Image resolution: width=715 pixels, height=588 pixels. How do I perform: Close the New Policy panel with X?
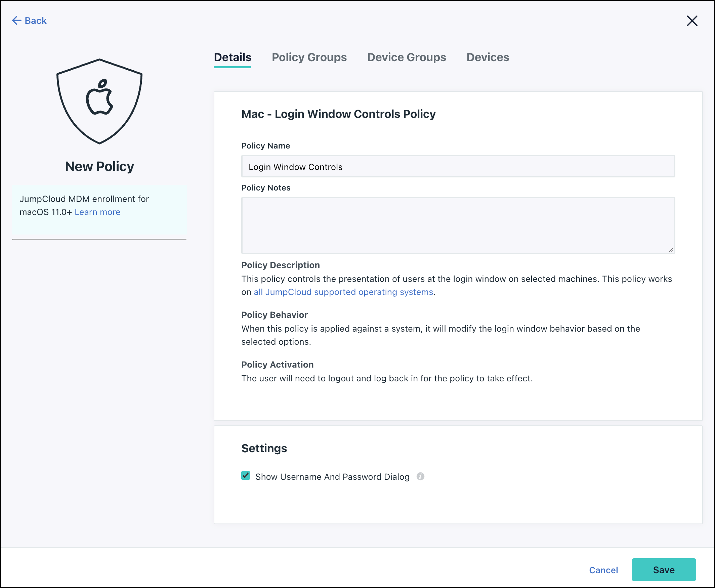click(691, 21)
